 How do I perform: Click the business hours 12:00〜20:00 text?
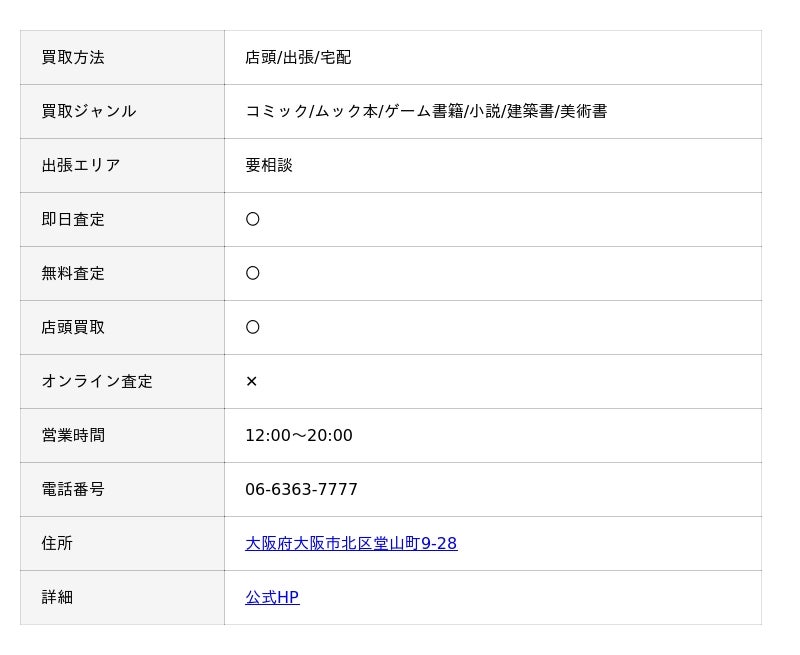(298, 435)
